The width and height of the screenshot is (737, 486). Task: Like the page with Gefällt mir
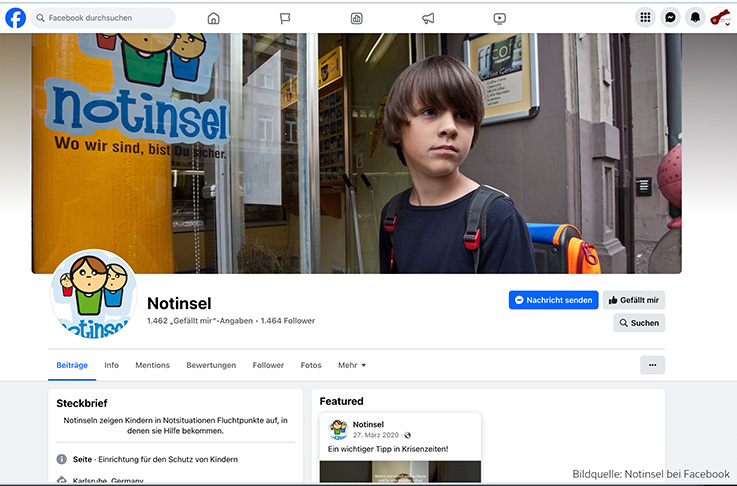pyautogui.click(x=634, y=300)
